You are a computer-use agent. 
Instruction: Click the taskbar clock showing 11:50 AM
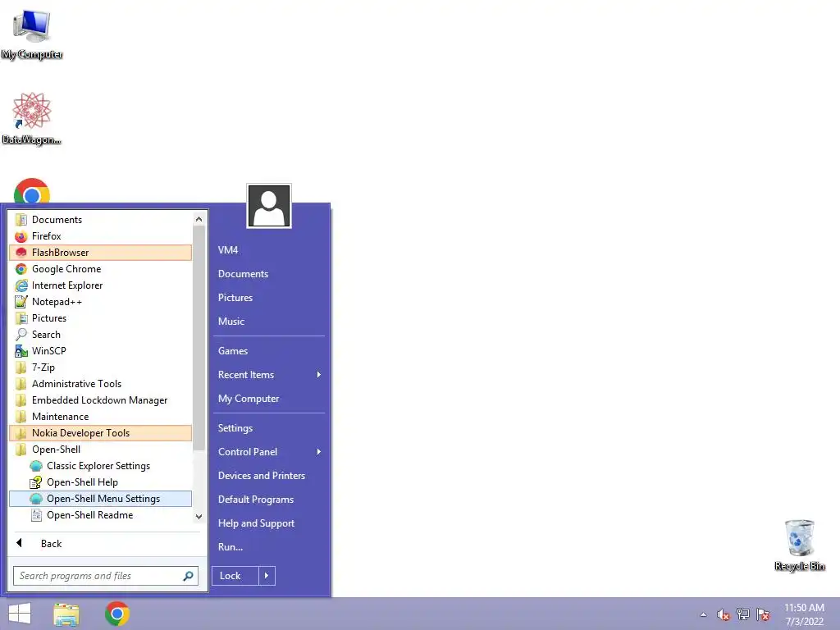[804, 614]
